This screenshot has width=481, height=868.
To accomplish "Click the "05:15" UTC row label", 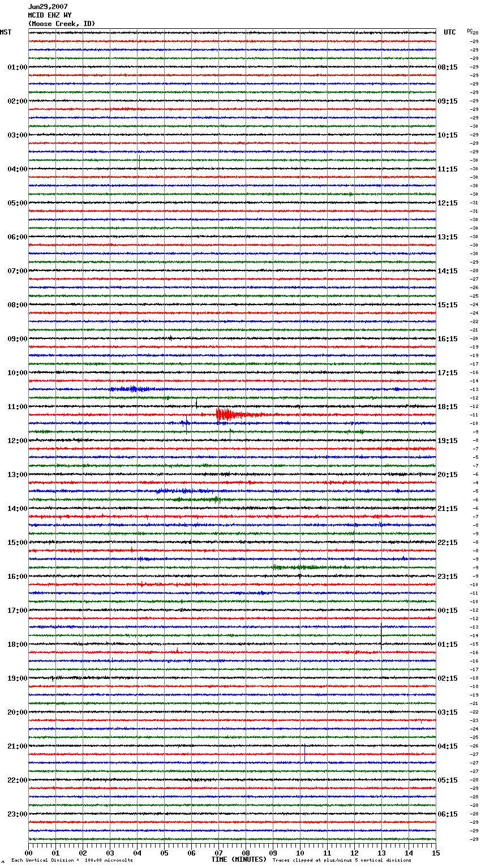I will (x=448, y=780).
